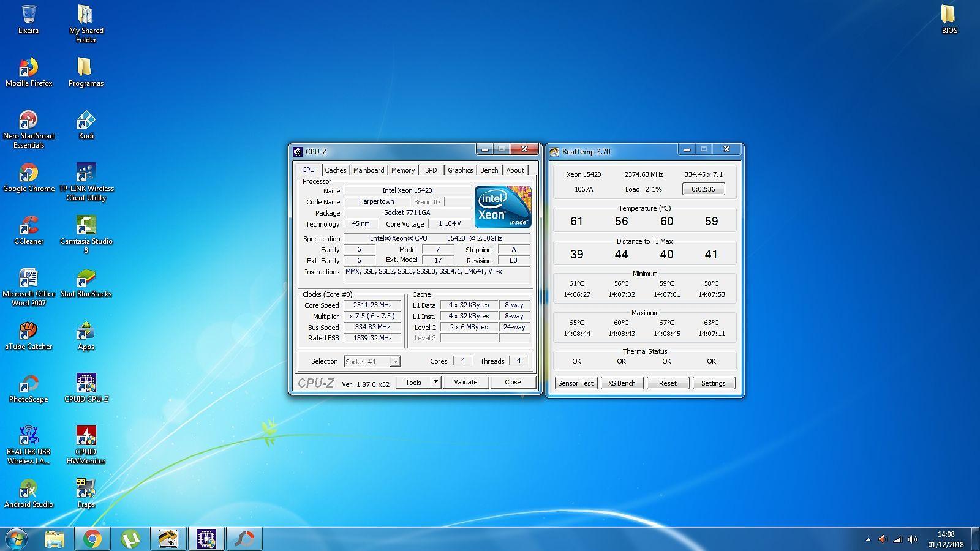Click the 2374.63 MHz reading in RealTemp
Screen dimensions: 980x551
[644, 174]
